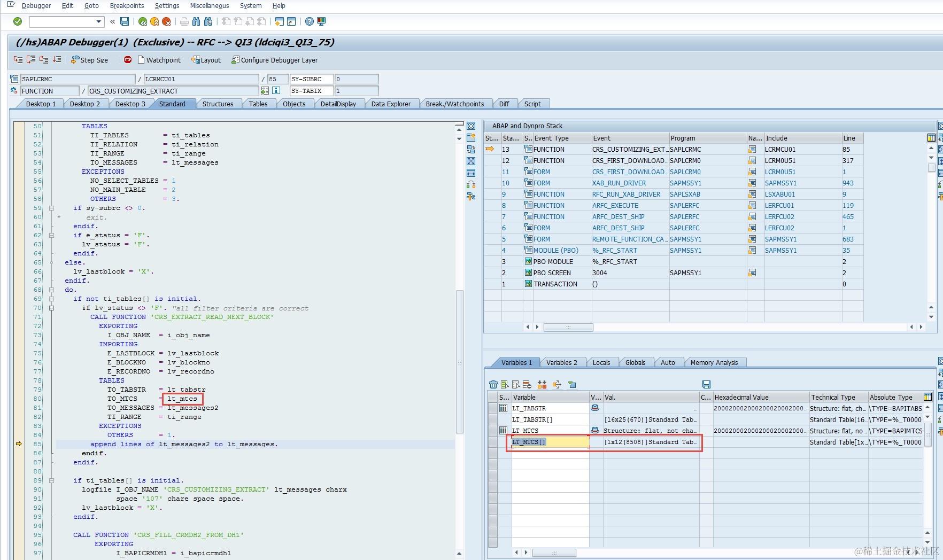
Task: Open the Breakpoints menu
Action: click(x=127, y=6)
